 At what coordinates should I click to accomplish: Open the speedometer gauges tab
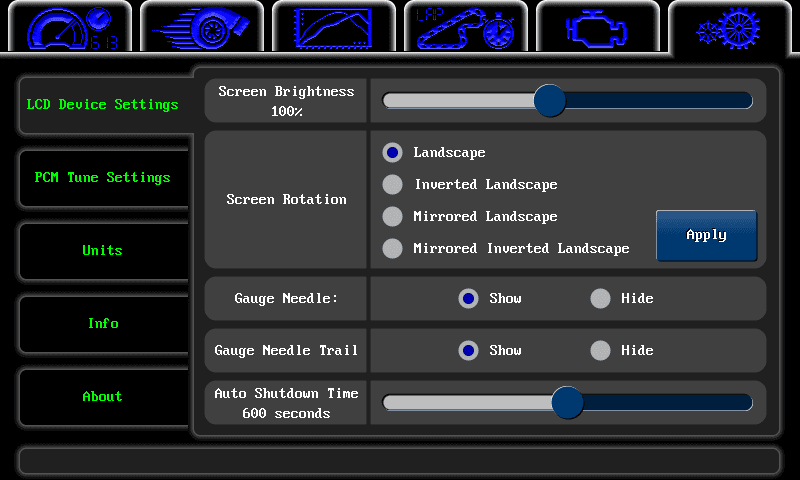click(x=66, y=27)
